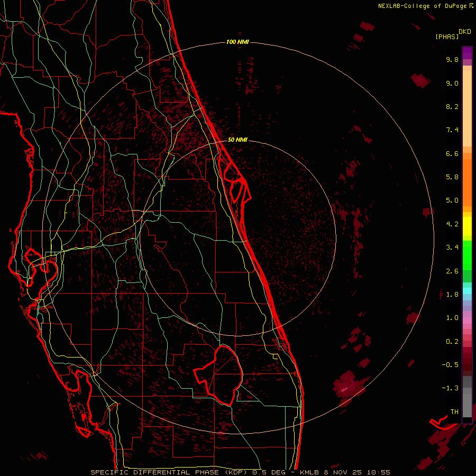Screen dimensions: 476x476
Task: Select the 6.6 scale value
Action: coord(452,153)
